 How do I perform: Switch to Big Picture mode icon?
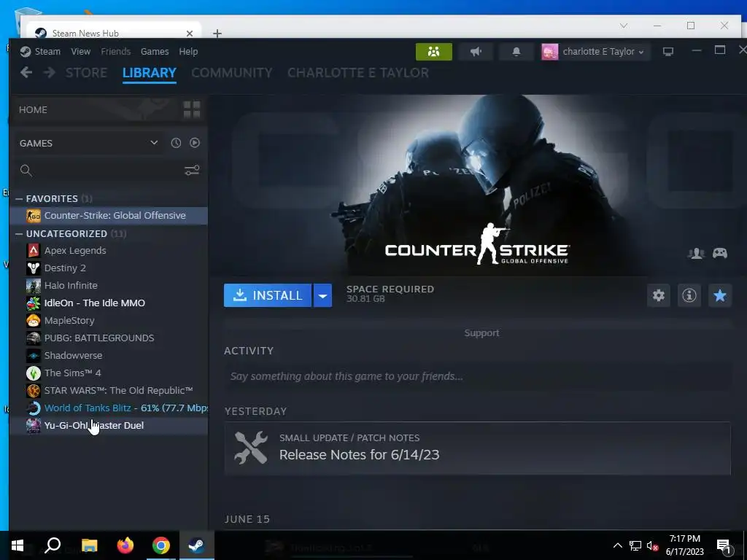coord(668,52)
